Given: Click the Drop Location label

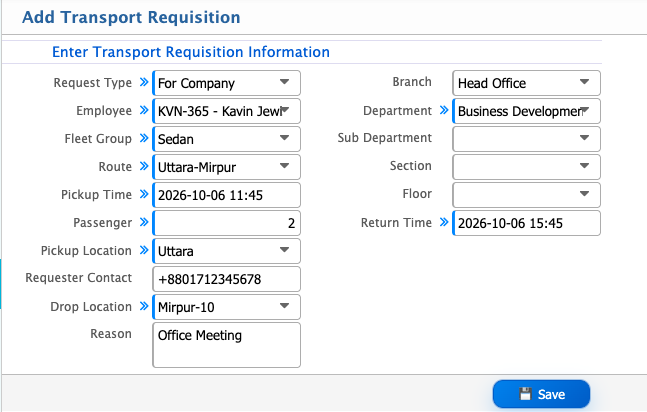Looking at the screenshot, I should click(91, 307).
